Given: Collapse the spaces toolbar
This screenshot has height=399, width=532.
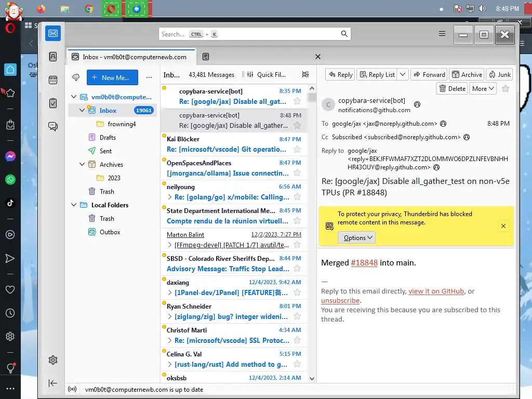Looking at the screenshot, I should pyautogui.click(x=53, y=383).
